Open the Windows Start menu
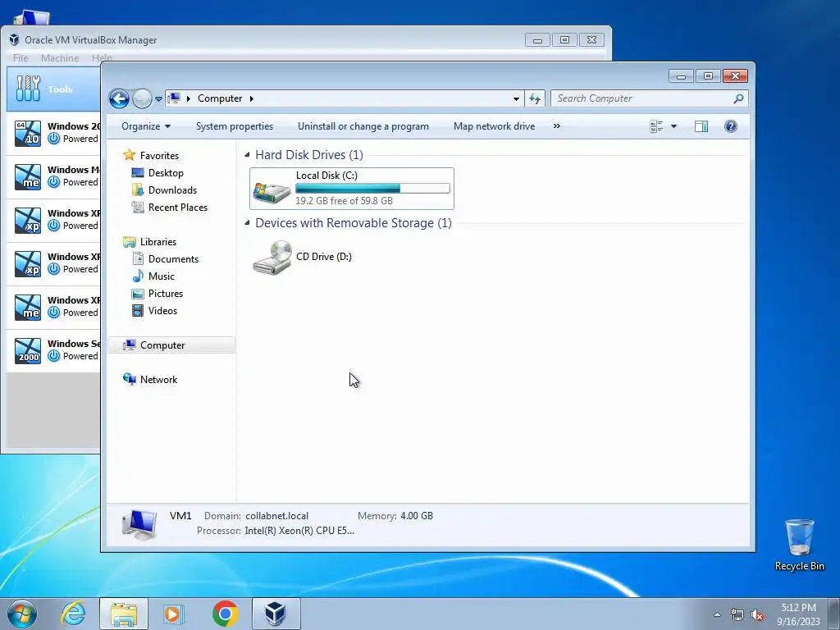Image resolution: width=840 pixels, height=630 pixels. (22, 614)
